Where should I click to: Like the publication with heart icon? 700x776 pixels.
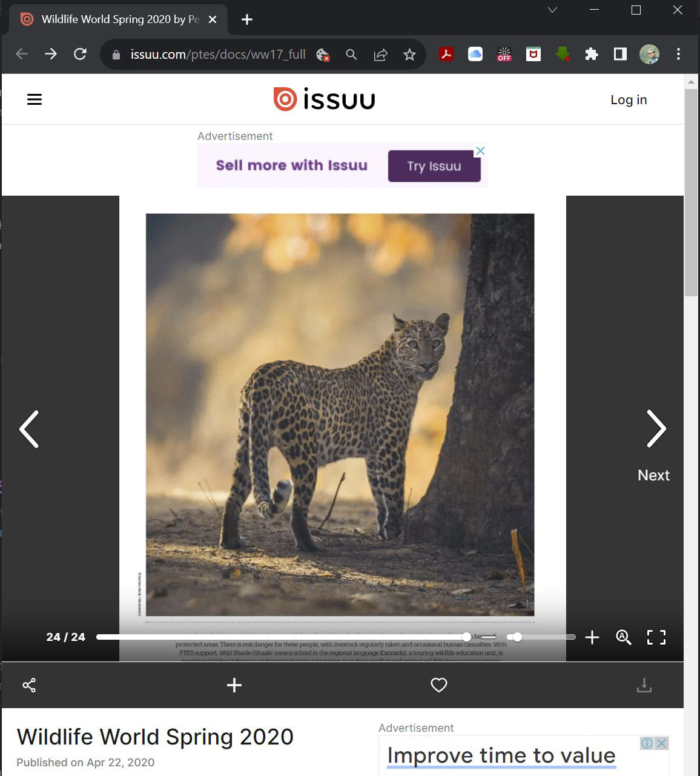coord(439,685)
